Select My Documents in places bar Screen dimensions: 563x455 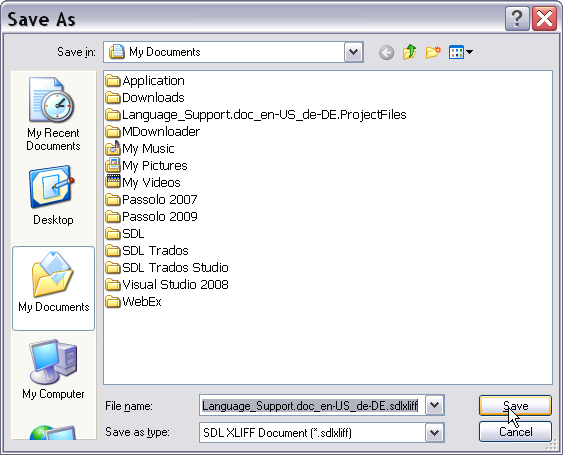tap(53, 288)
